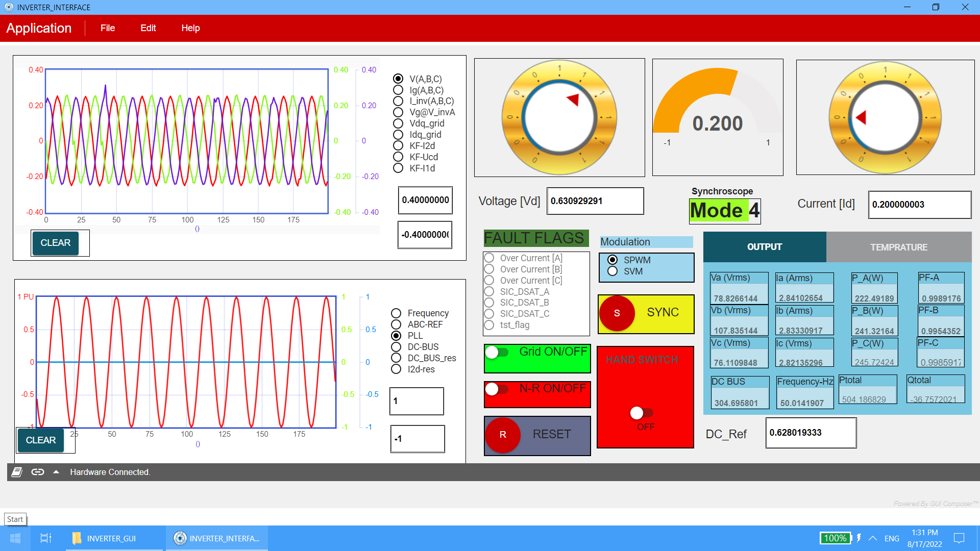Image resolution: width=980 pixels, height=551 pixels.
Task: Select Ig(A,B,C) plot option
Action: tap(398, 90)
